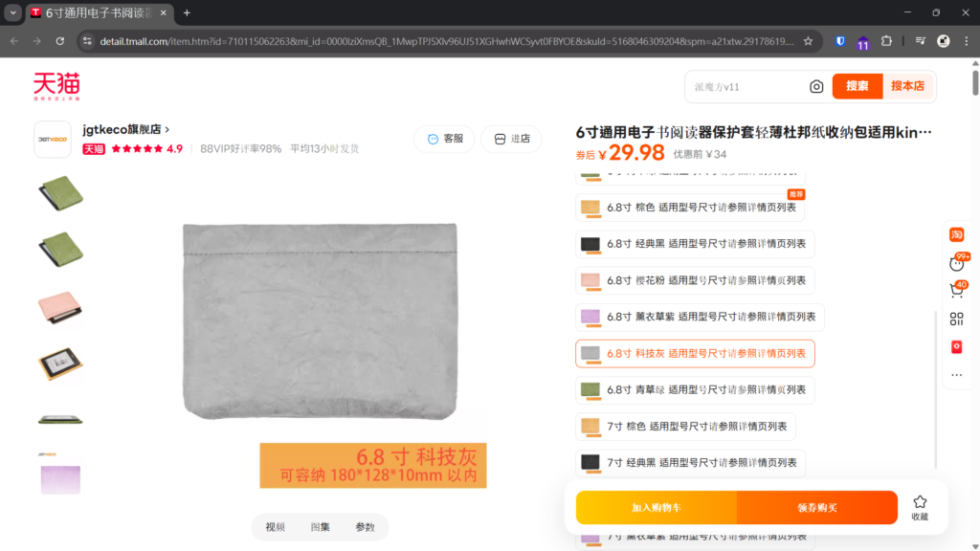The height and width of the screenshot is (551, 980).
Task: Choose the 6.8寸 经典黑 variant
Action: tap(695, 244)
